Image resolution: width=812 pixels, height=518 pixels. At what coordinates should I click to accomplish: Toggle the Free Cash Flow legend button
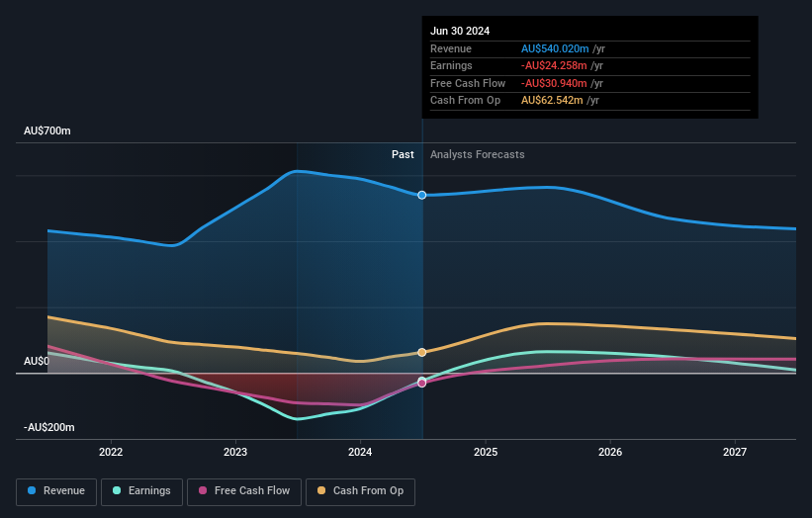(x=244, y=491)
